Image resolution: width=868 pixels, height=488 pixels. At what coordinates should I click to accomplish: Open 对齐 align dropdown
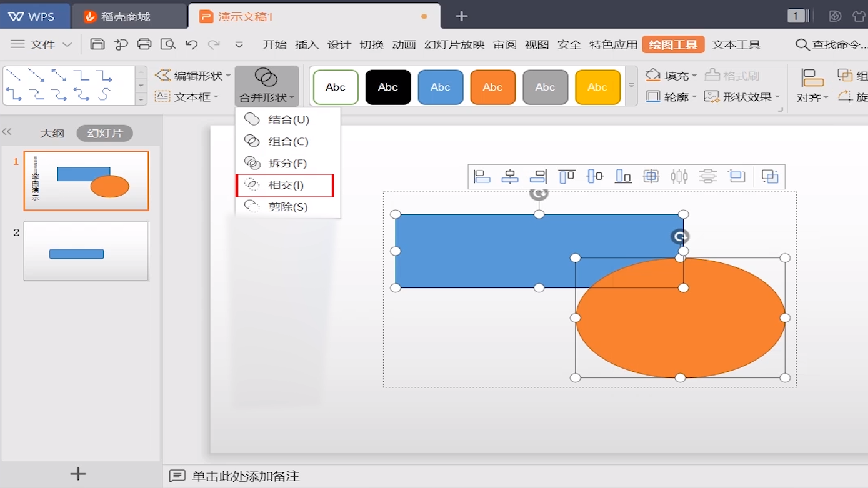[x=812, y=86]
